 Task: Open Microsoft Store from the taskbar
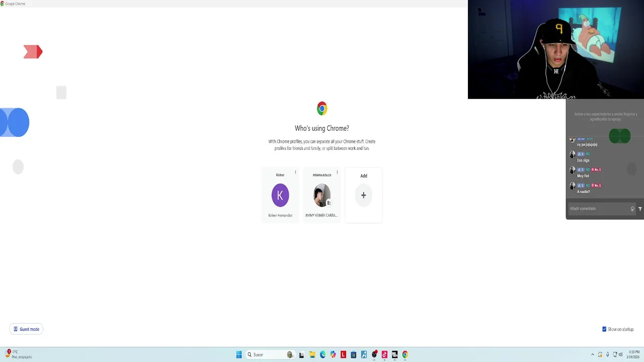pos(354,354)
